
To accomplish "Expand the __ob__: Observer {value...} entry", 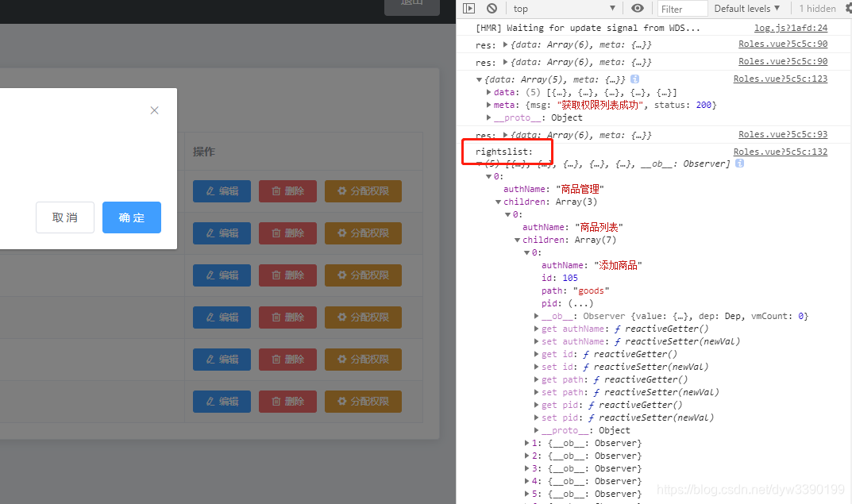I will pyautogui.click(x=536, y=316).
